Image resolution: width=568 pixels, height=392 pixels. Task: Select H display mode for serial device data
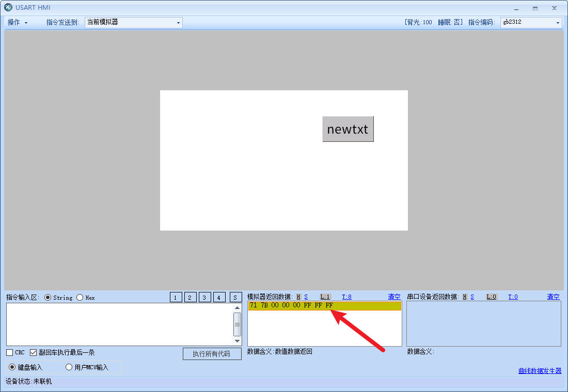pos(464,297)
